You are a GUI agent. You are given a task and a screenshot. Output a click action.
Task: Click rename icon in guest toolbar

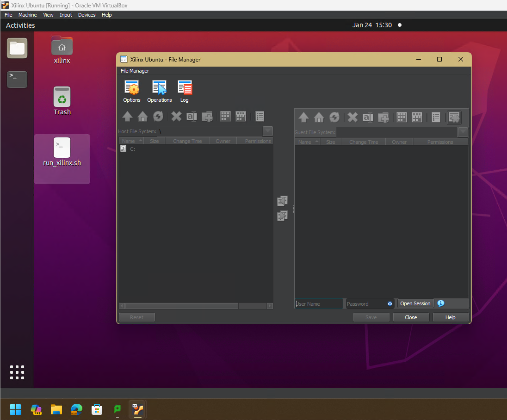pyautogui.click(x=368, y=117)
